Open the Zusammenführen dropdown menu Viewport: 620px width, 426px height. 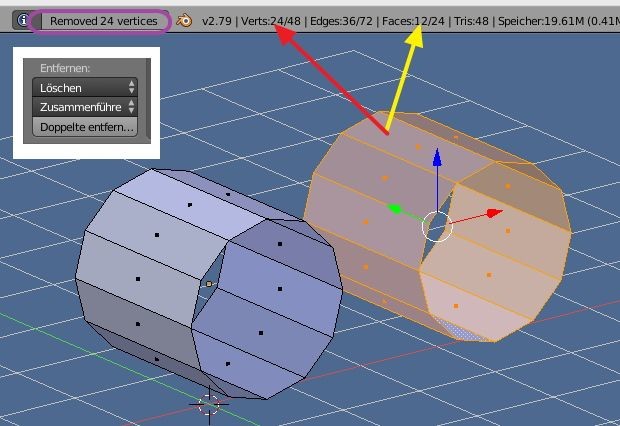coord(85,107)
